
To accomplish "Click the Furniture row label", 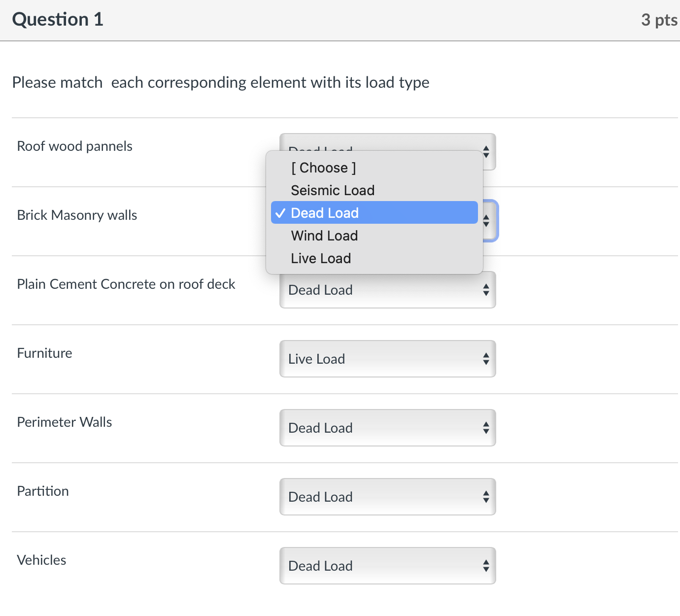I will (x=44, y=353).
